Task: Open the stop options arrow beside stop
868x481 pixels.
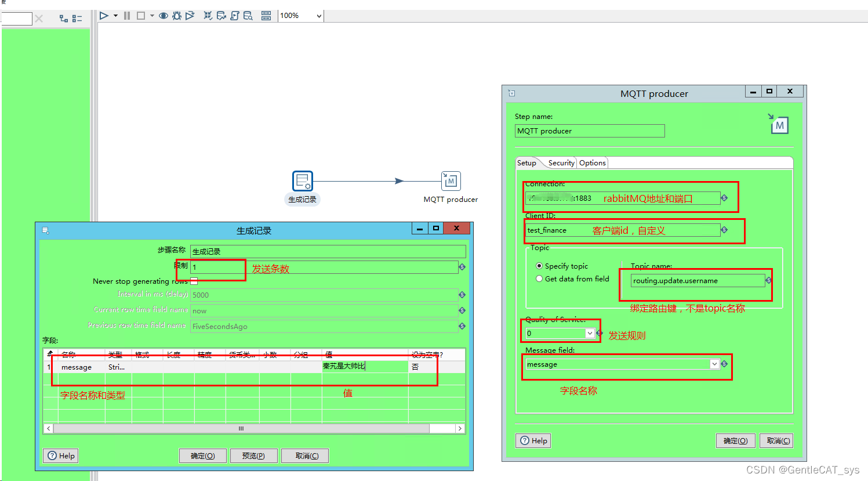Action: [152, 16]
